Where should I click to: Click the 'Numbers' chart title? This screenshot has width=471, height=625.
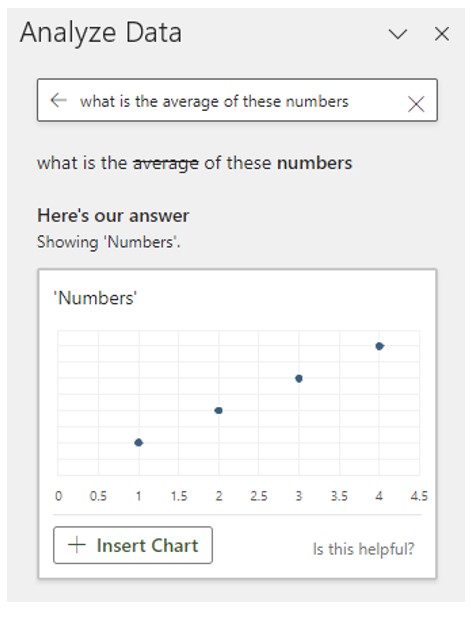coord(95,298)
